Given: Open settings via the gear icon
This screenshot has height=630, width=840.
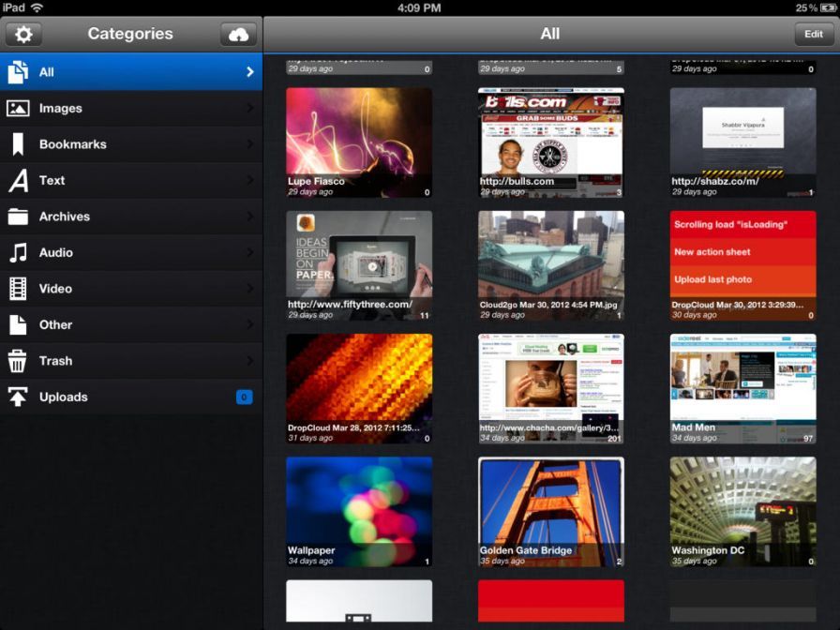Looking at the screenshot, I should tap(23, 34).
